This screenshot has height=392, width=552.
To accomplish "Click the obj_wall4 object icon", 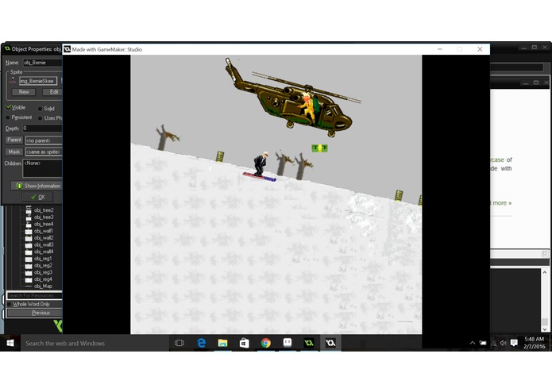I will [29, 252].
